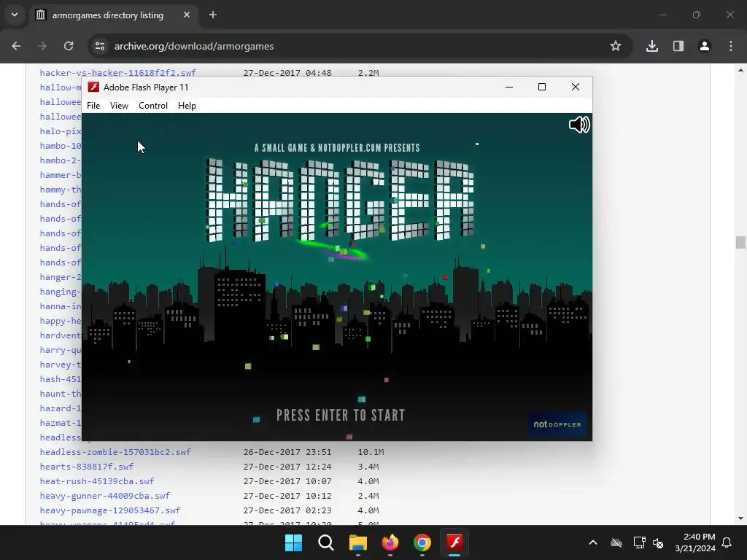Open a new Chrome tab

213,15
